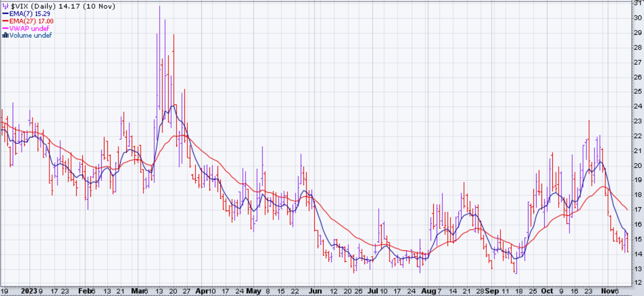
Task: Click the $VIX price bar icon in legend
Action: [x=5, y=7]
